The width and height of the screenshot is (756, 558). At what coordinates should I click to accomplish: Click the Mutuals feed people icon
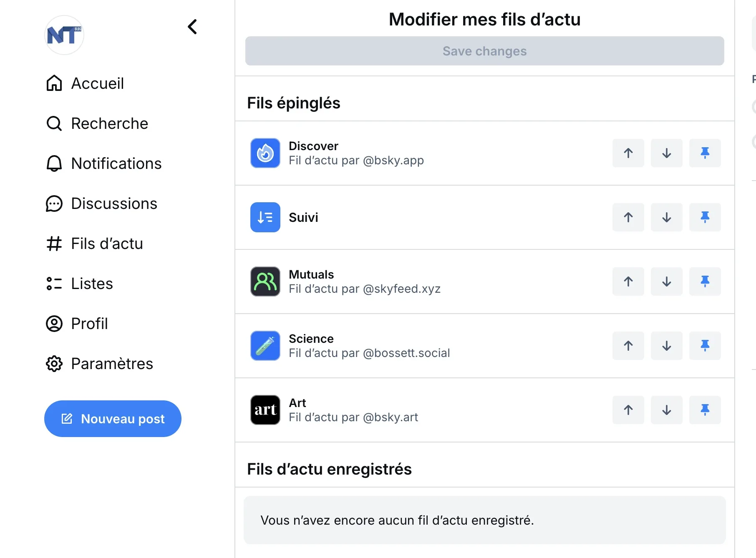pos(265,282)
